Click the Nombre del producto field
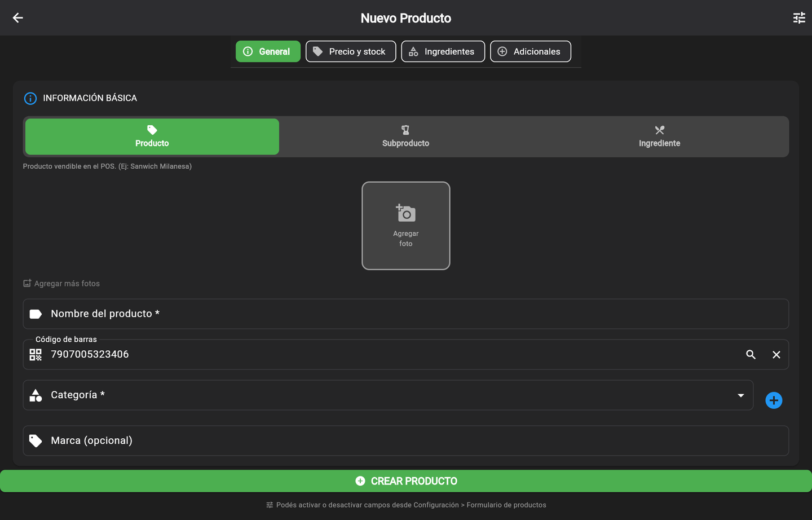 click(405, 314)
